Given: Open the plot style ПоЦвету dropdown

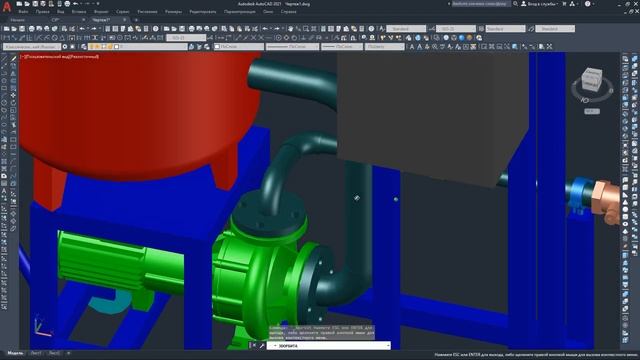Looking at the screenshot, I should (384, 47).
